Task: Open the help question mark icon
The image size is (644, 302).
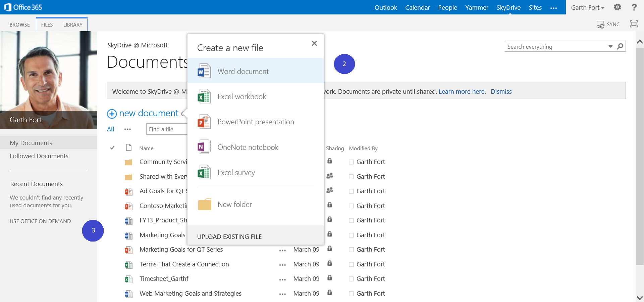Action: (634, 7)
